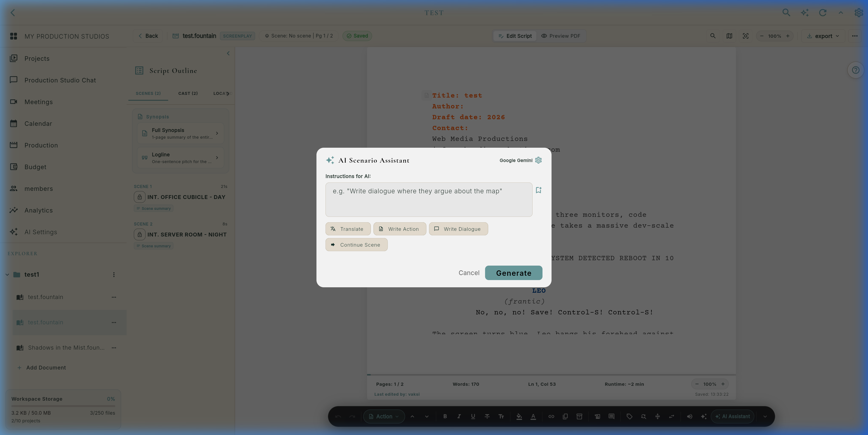This screenshot has width=868, height=435.
Task: Click the Generate button
Action: pyautogui.click(x=514, y=273)
